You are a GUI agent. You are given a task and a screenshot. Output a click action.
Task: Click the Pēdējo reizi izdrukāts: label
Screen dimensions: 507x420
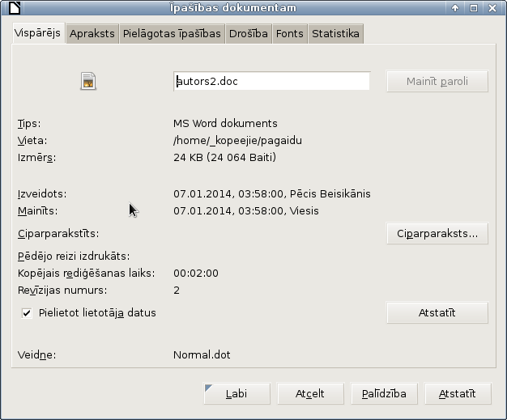[x=74, y=257]
